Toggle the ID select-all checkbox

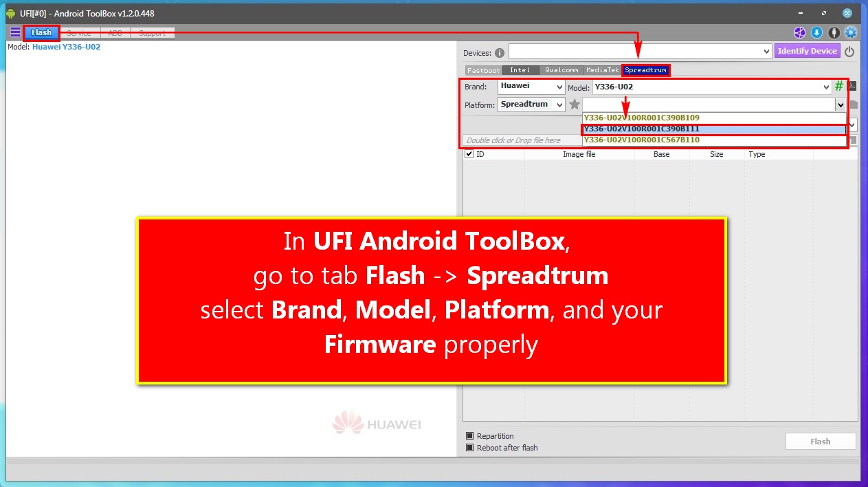coord(469,154)
